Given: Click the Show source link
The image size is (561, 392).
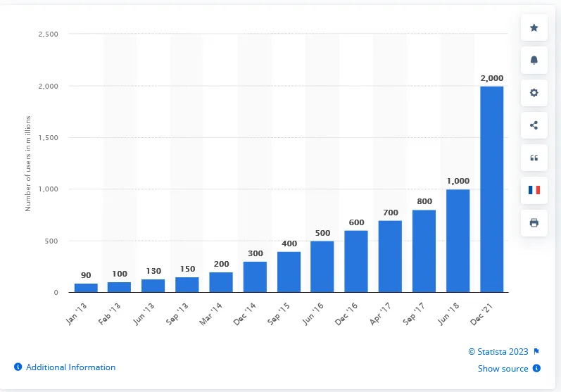Looking at the screenshot, I should [x=503, y=368].
